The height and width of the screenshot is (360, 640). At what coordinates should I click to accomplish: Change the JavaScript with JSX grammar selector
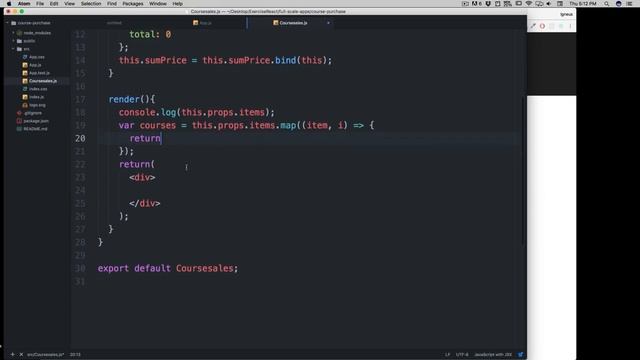tap(493, 354)
